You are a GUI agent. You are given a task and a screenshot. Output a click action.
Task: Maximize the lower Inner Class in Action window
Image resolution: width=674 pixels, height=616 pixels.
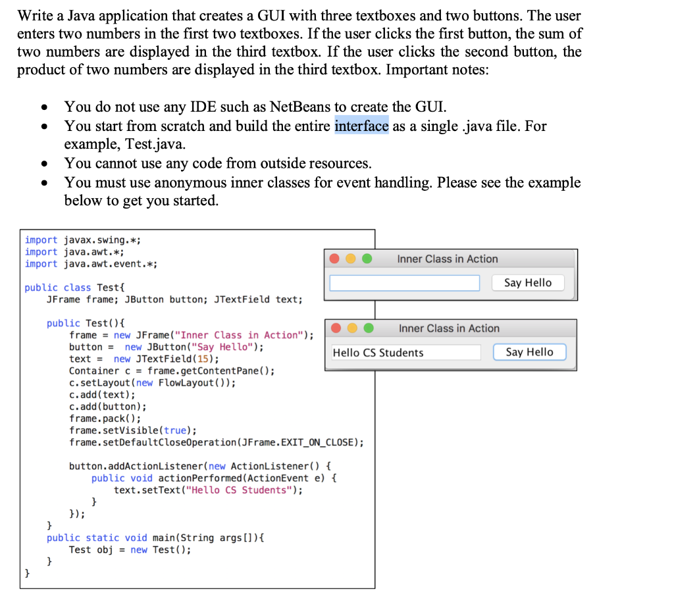369,328
